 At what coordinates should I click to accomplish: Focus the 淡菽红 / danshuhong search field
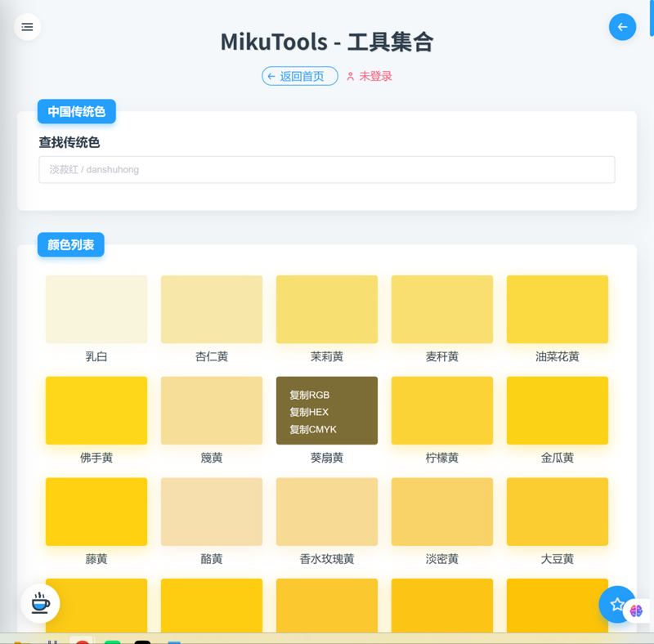click(326, 170)
